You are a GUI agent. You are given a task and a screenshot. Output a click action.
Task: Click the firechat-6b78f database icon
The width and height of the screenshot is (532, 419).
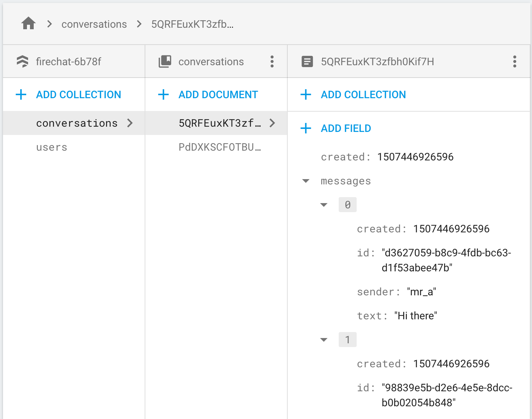22,61
